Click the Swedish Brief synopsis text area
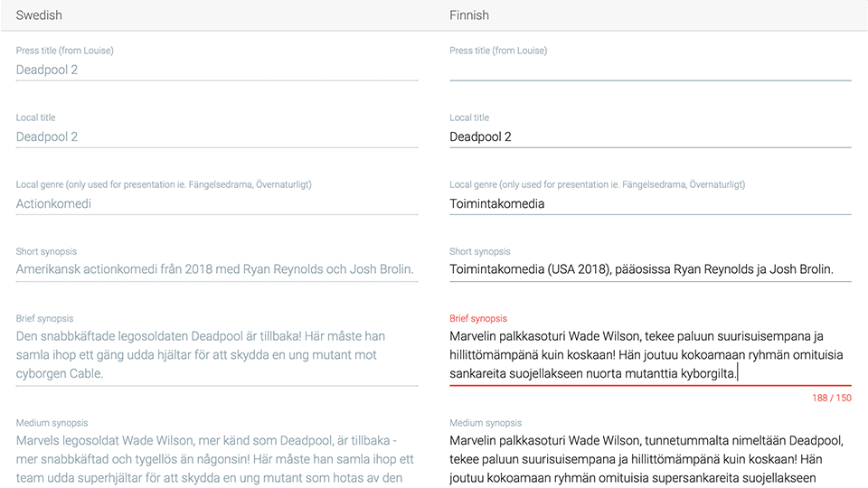The width and height of the screenshot is (868, 488). (x=216, y=355)
